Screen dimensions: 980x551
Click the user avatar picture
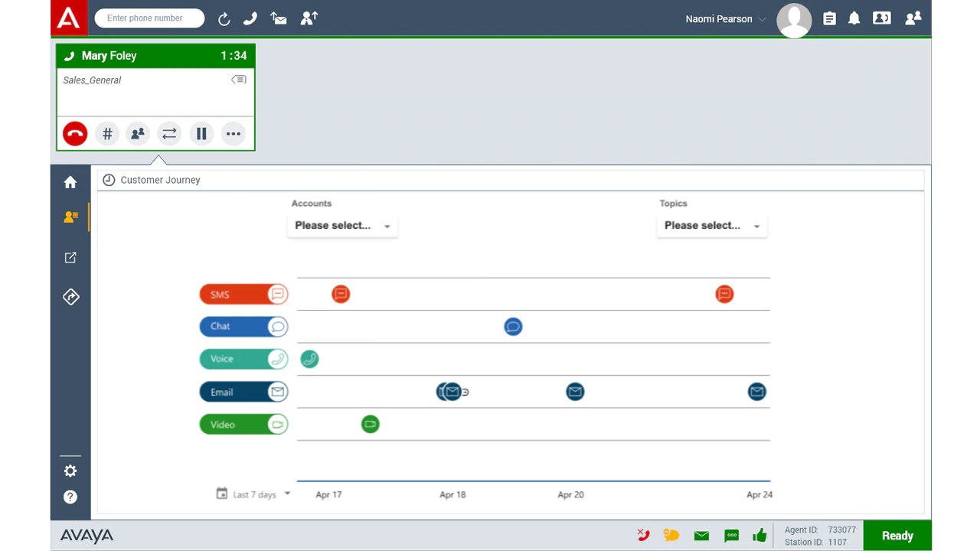tap(794, 20)
